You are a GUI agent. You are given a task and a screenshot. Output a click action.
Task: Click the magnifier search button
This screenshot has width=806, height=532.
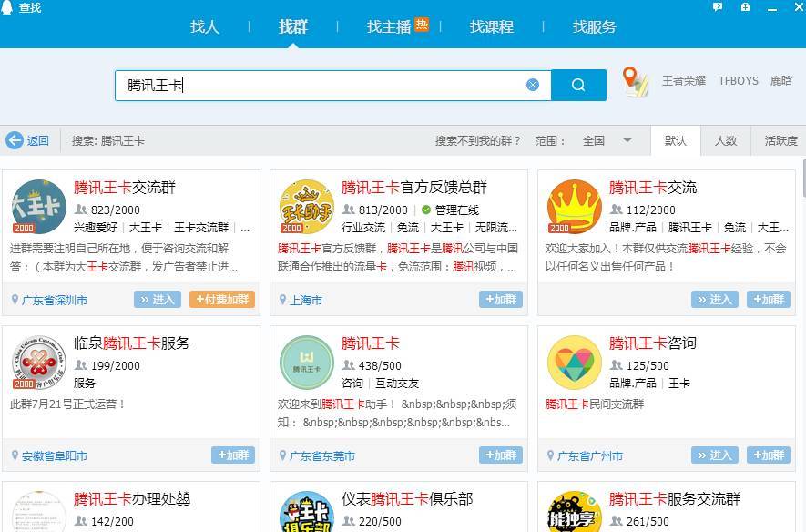[x=578, y=85]
